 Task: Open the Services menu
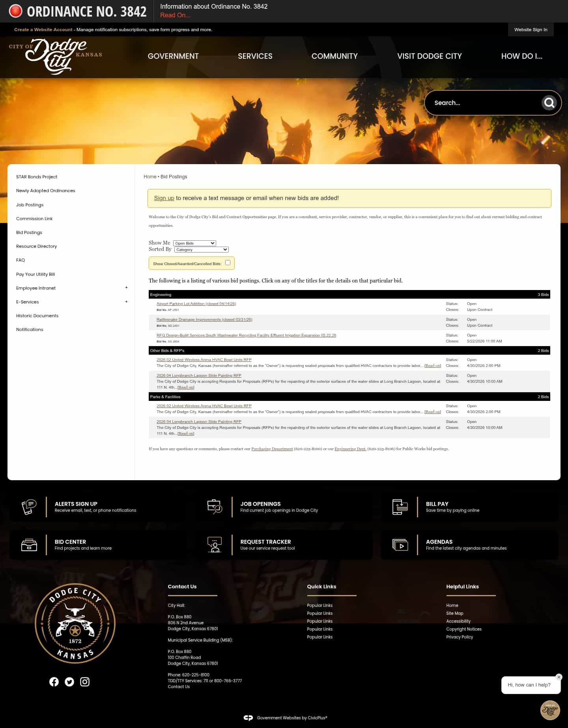click(255, 56)
